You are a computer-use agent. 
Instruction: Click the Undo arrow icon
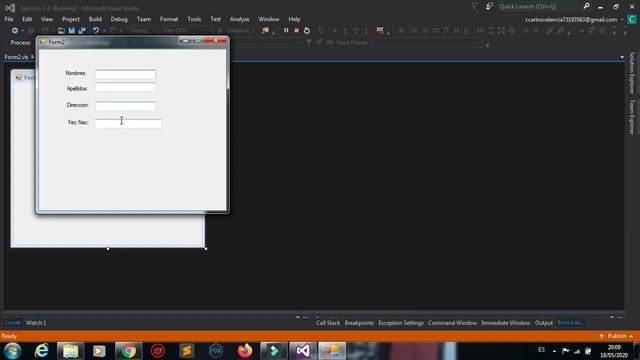(x=96, y=31)
